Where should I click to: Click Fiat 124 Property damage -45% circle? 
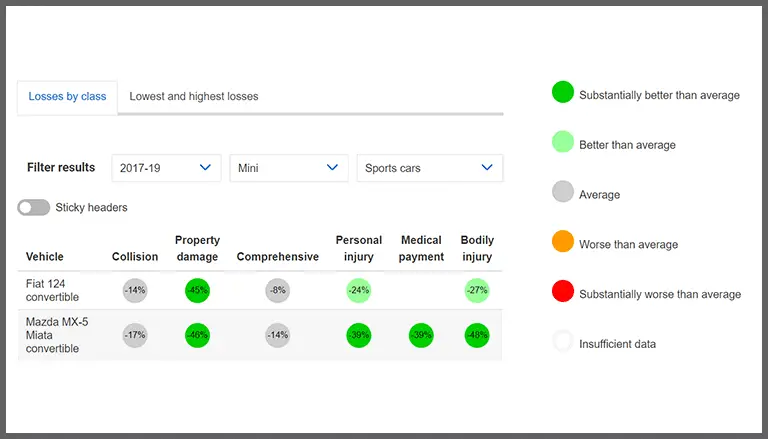coord(197,291)
